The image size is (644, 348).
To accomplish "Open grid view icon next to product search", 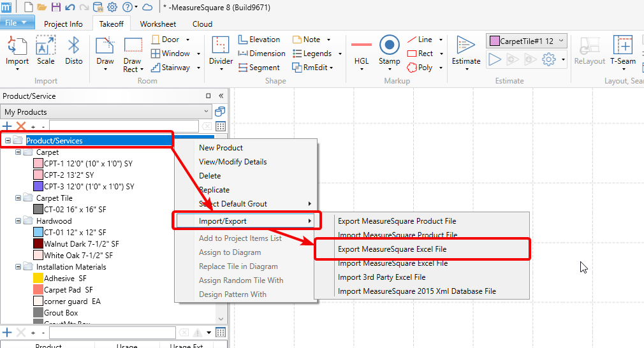I will [221, 126].
